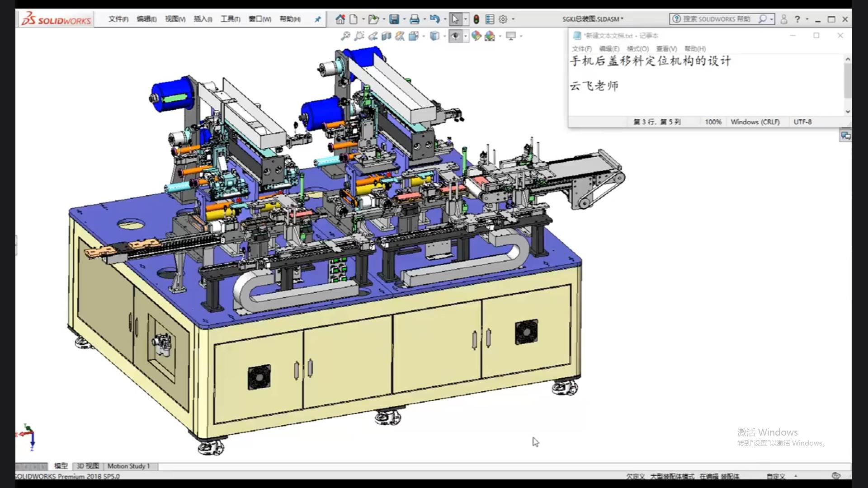Image resolution: width=868 pixels, height=488 pixels.
Task: Expand the Options gear dropdown arrow
Action: coord(513,19)
